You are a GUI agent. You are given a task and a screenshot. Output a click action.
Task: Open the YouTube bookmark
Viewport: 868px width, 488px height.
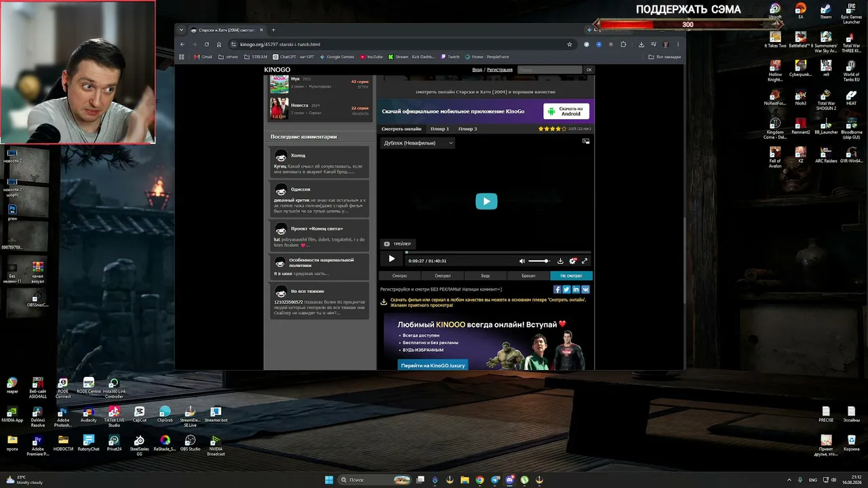pos(372,57)
